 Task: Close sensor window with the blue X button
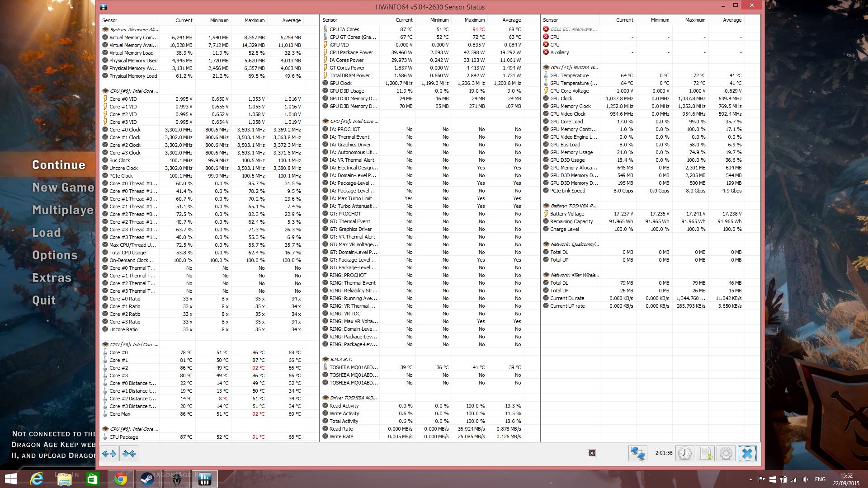coord(747,454)
